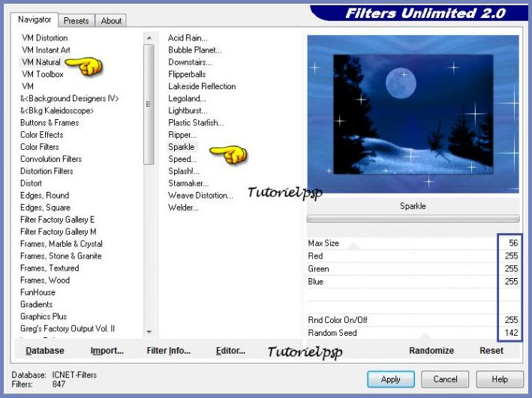This screenshot has width=532, height=398.
Task: Adjust the Green slider
Action: click(x=413, y=269)
